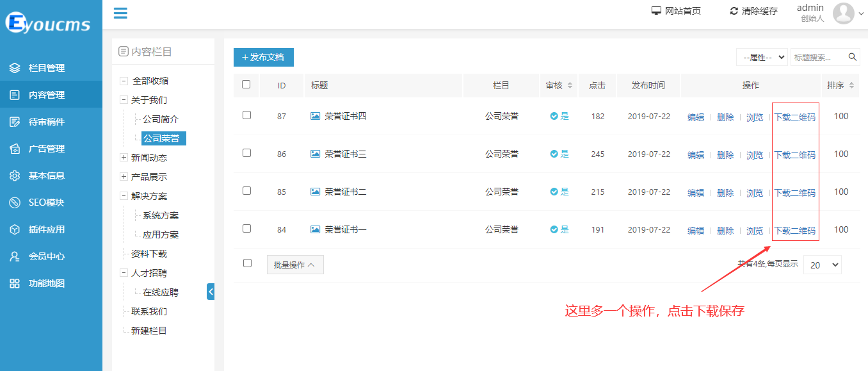Click the click count 182
The height and width of the screenshot is (371, 868).
pyautogui.click(x=598, y=116)
